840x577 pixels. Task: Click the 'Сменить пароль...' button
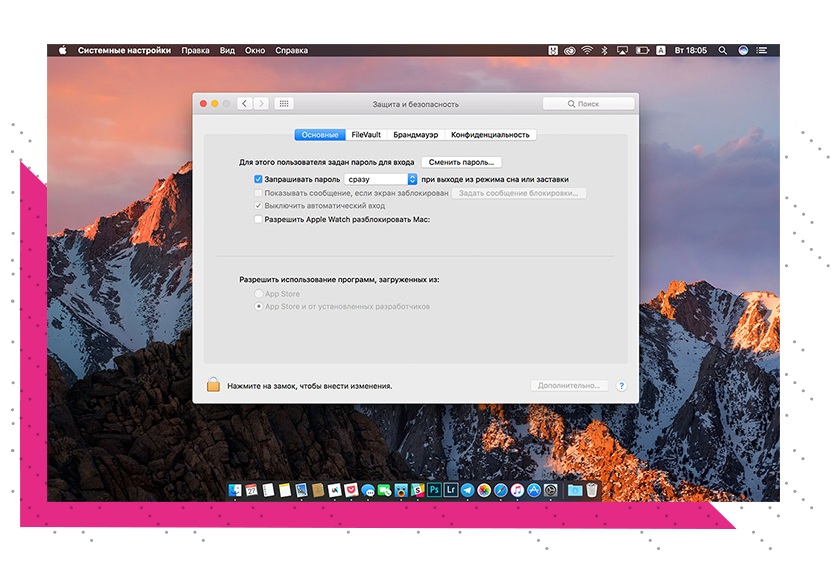[x=461, y=162]
